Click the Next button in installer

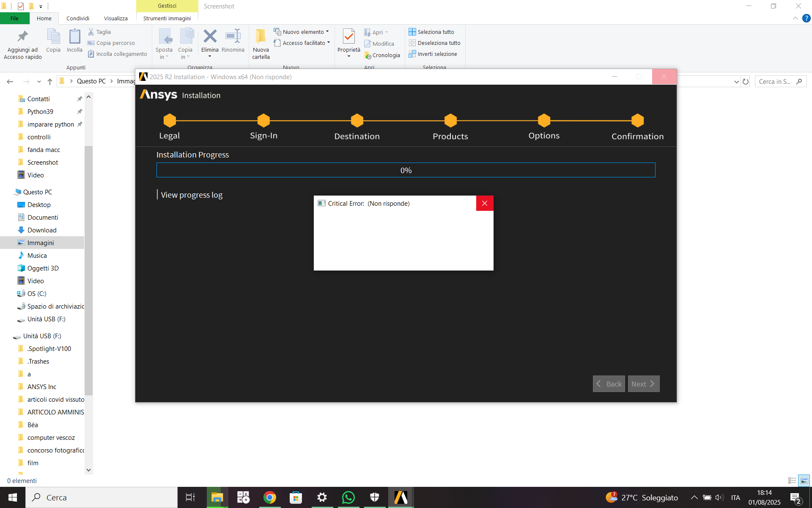pyautogui.click(x=644, y=384)
